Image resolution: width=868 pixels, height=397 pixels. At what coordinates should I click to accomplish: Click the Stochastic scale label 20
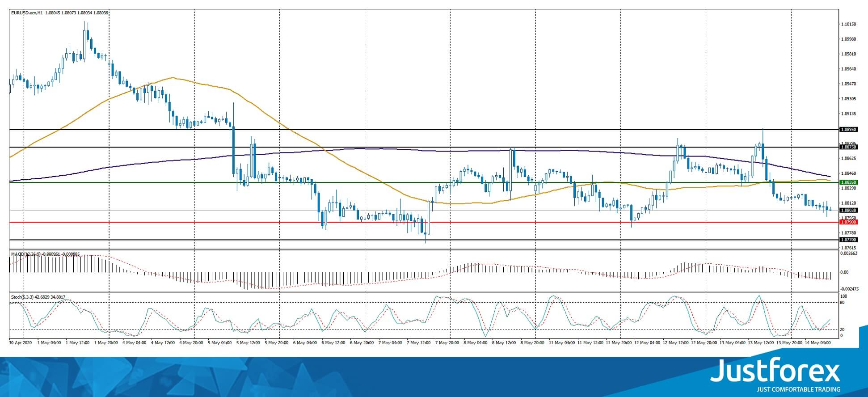coord(843,329)
